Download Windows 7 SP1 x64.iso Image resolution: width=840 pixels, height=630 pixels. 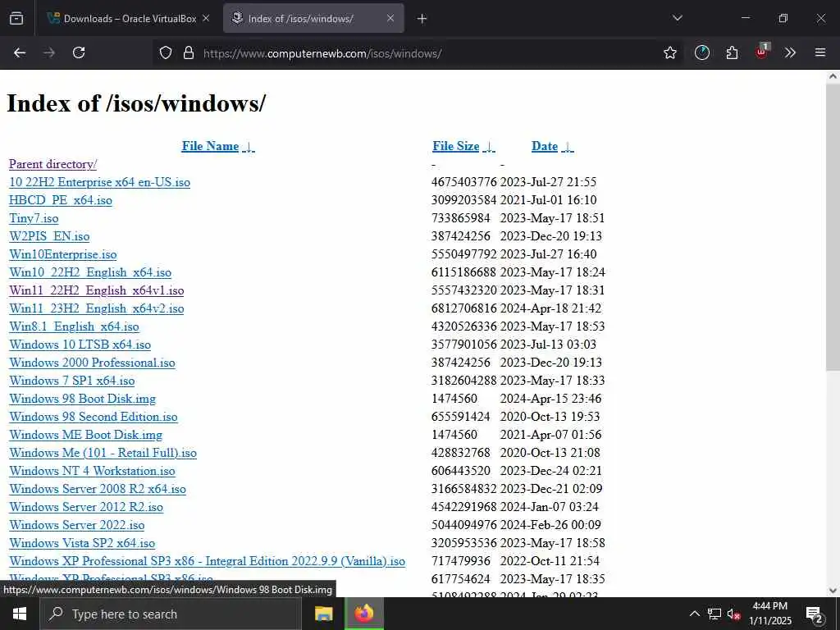[72, 381]
